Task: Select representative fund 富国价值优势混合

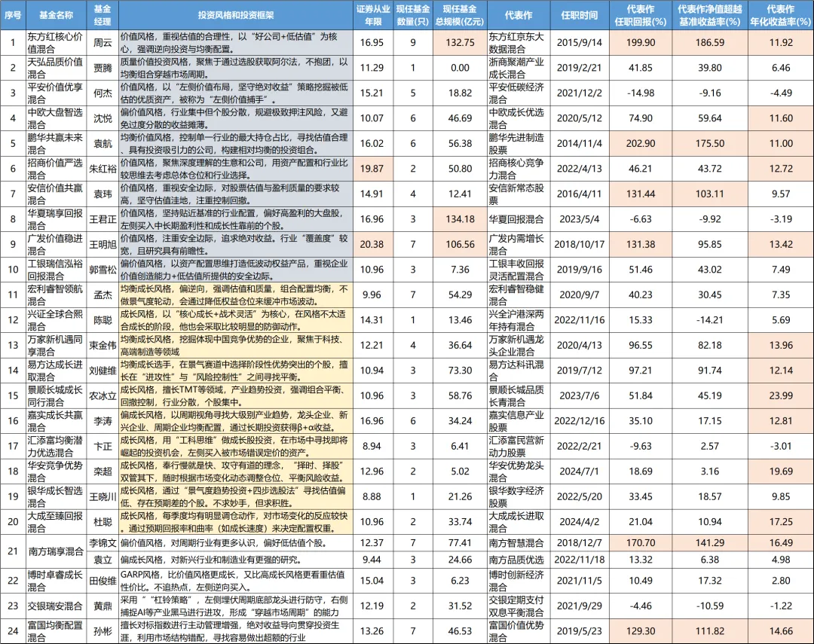Action: (x=518, y=631)
